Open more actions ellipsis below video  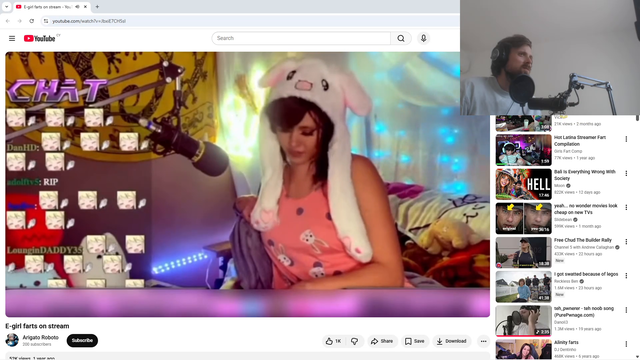click(x=483, y=341)
